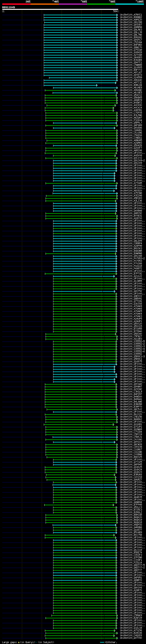
Task: Click the UniRef100_C1GNG7 hit label
Action: point(131,449)
